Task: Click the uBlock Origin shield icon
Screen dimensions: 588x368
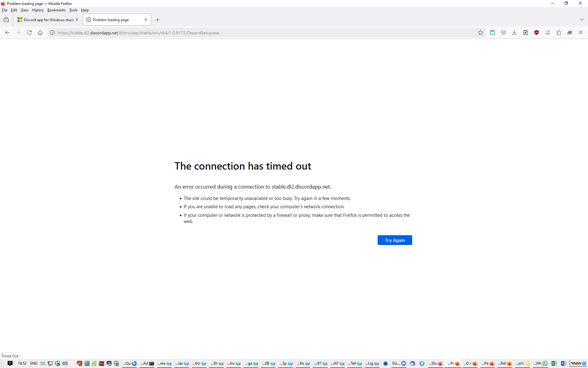Action: (536, 33)
